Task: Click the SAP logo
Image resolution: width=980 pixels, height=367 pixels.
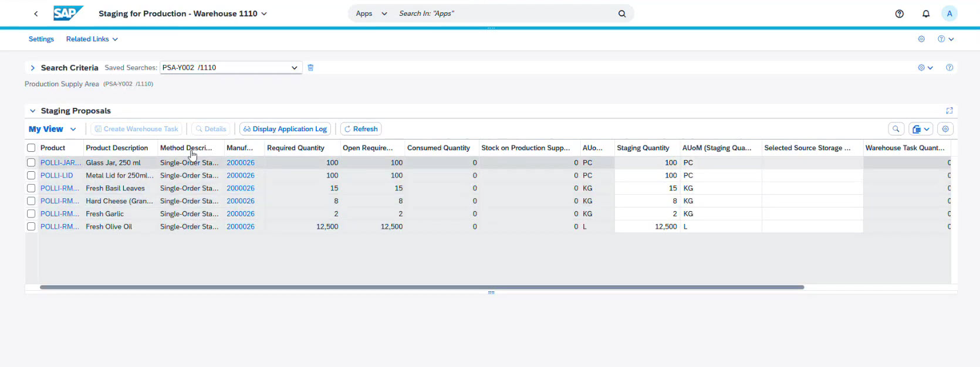Action: click(x=68, y=13)
